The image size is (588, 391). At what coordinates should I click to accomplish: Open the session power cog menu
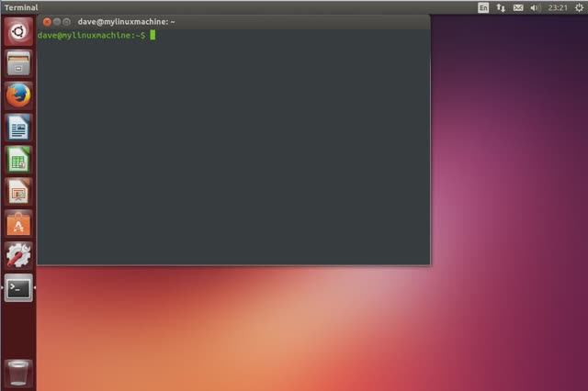coord(579,7)
